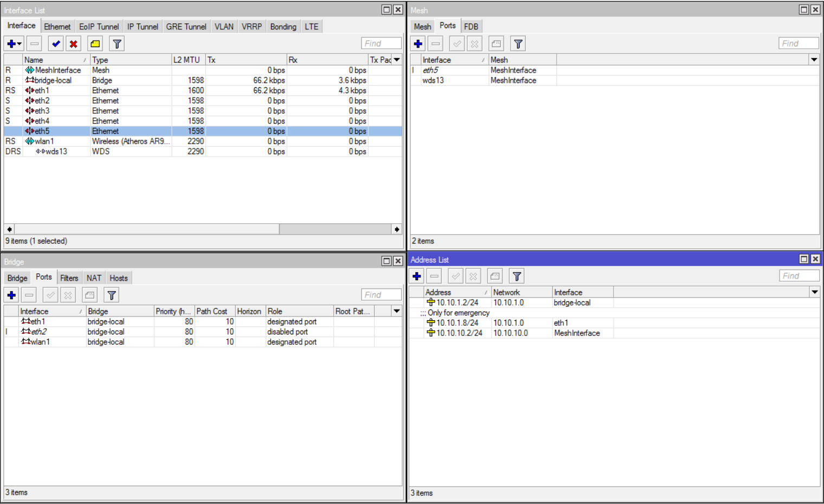
Task: Click the filter funnel in Address List toolbar
Action: click(517, 276)
